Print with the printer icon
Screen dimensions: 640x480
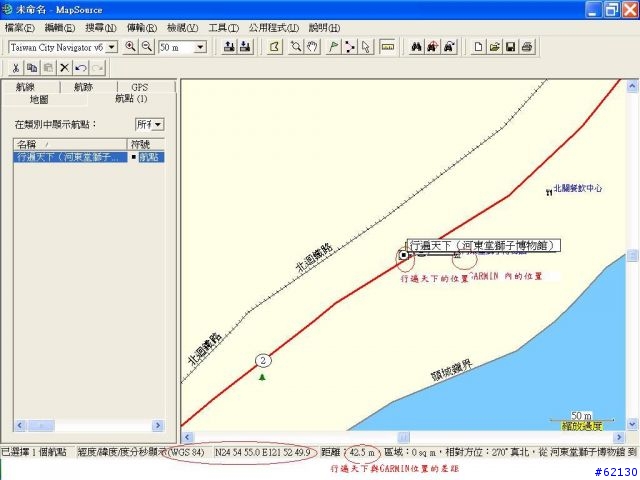point(527,47)
